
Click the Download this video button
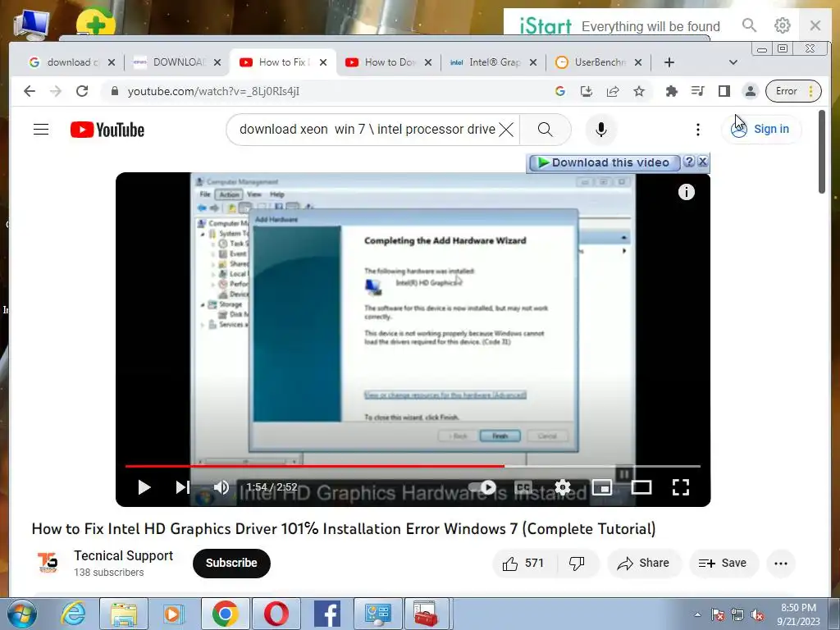605,162
